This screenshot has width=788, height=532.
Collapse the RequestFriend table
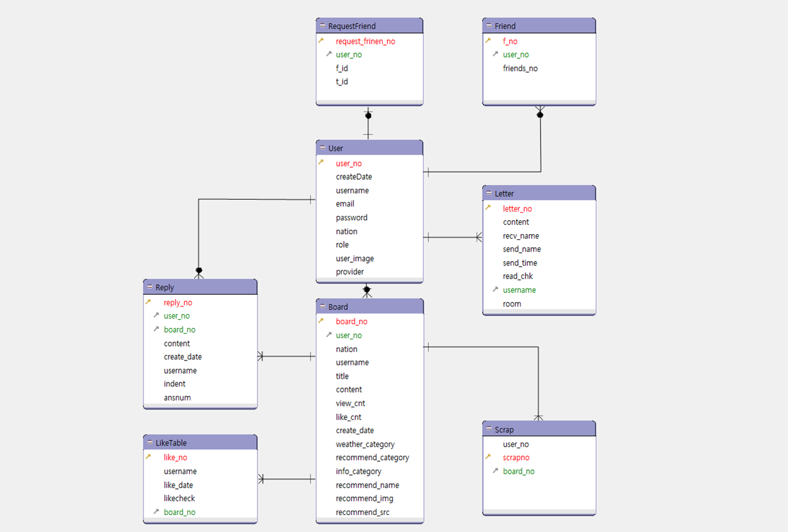322,26
